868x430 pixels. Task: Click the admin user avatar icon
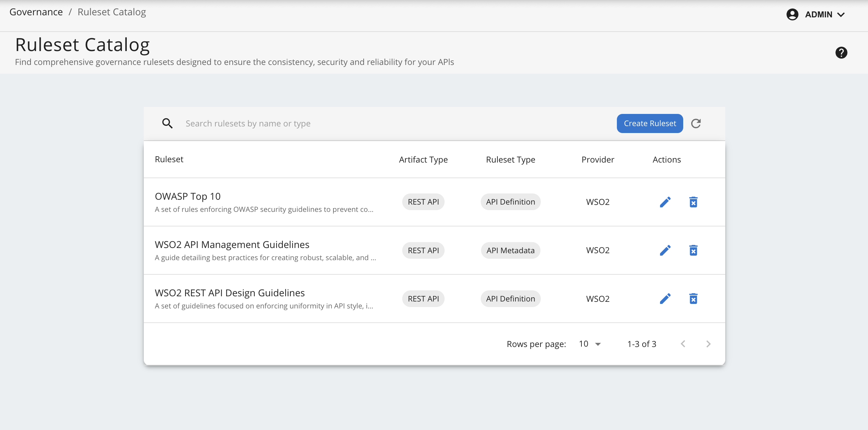(x=792, y=15)
